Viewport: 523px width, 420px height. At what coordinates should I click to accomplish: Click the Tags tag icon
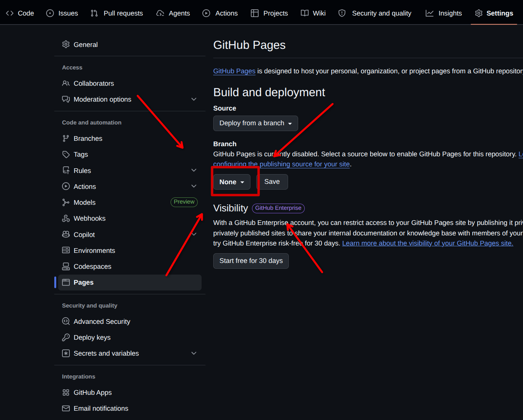point(66,154)
